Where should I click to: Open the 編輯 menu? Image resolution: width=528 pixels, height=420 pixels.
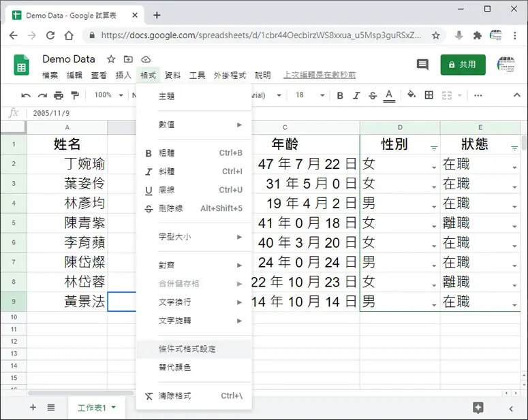(74, 75)
